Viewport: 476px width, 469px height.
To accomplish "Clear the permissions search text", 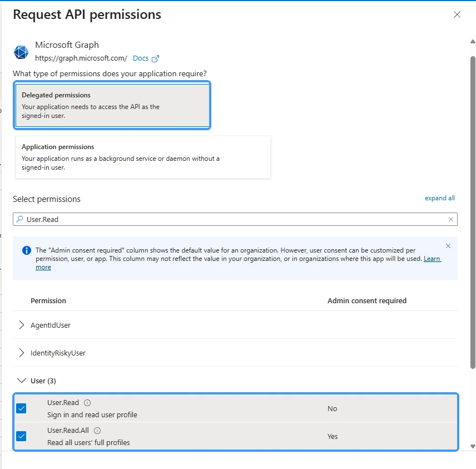I will (x=451, y=219).
